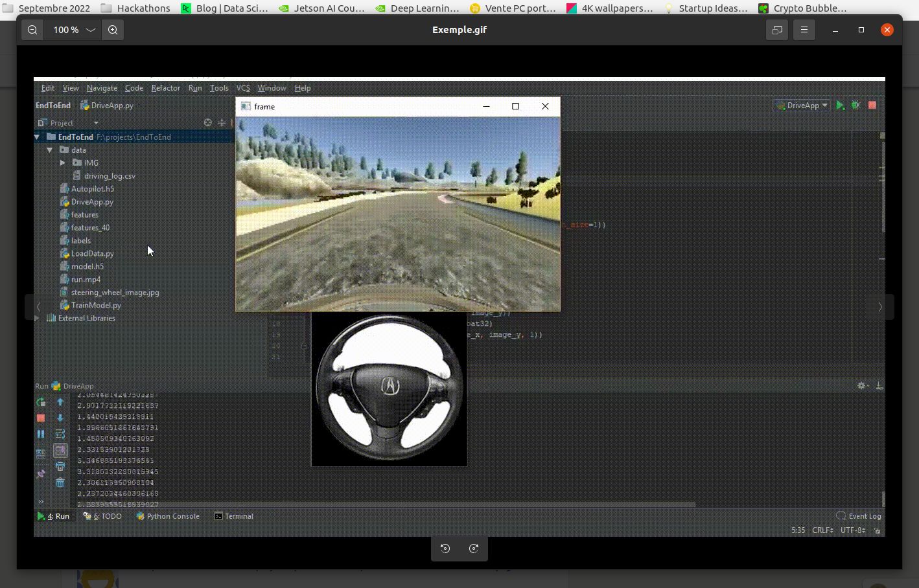Viewport: 919px width, 588px height.
Task: Open the DriveApp run configuration dropdown
Action: 803,106
